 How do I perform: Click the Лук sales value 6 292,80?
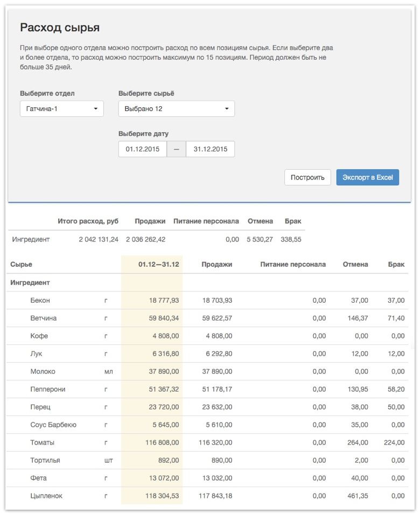tap(219, 353)
